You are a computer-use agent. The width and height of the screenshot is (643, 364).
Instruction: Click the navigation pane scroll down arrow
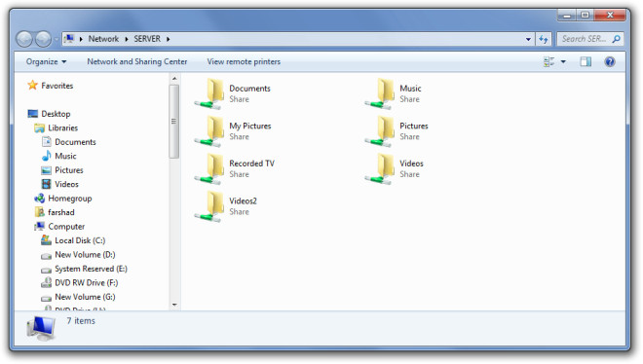pyautogui.click(x=174, y=305)
